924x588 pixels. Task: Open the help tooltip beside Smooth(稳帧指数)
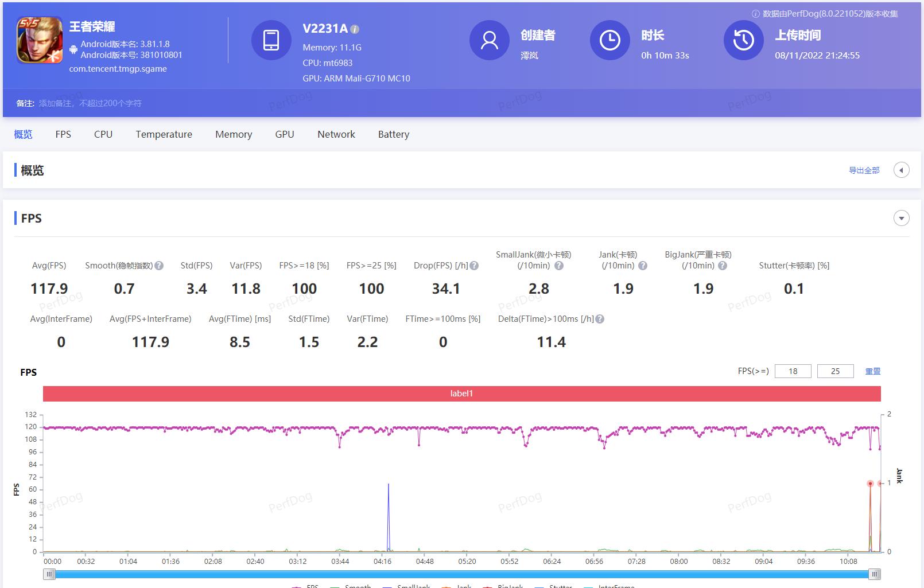(x=159, y=265)
